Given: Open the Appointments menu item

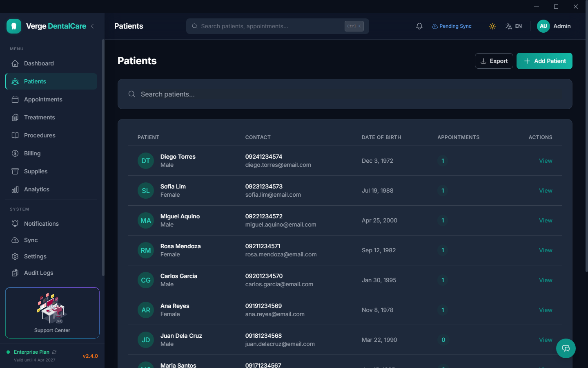Looking at the screenshot, I should click(51, 99).
